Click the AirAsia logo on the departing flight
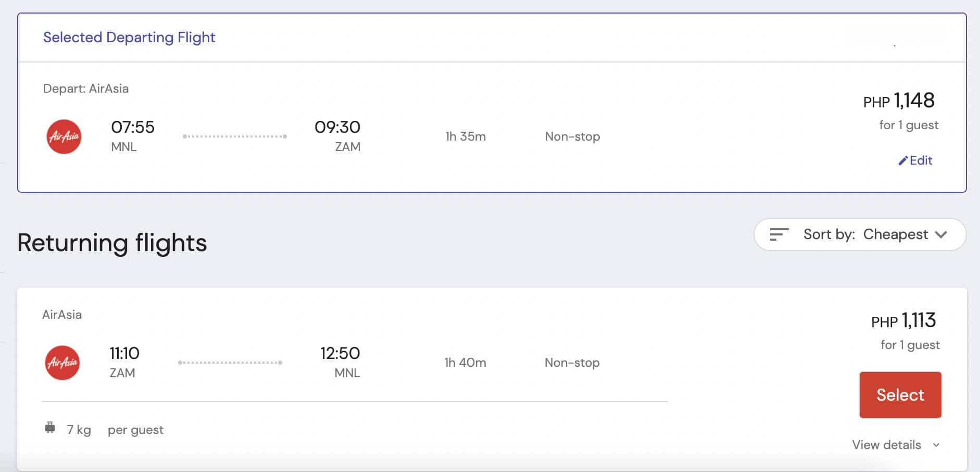Screen dimensions: 980x472 (64, 136)
